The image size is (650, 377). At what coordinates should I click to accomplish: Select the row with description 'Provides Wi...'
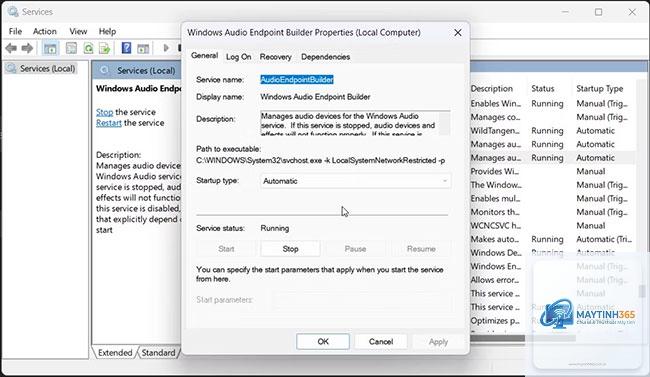tap(553, 172)
